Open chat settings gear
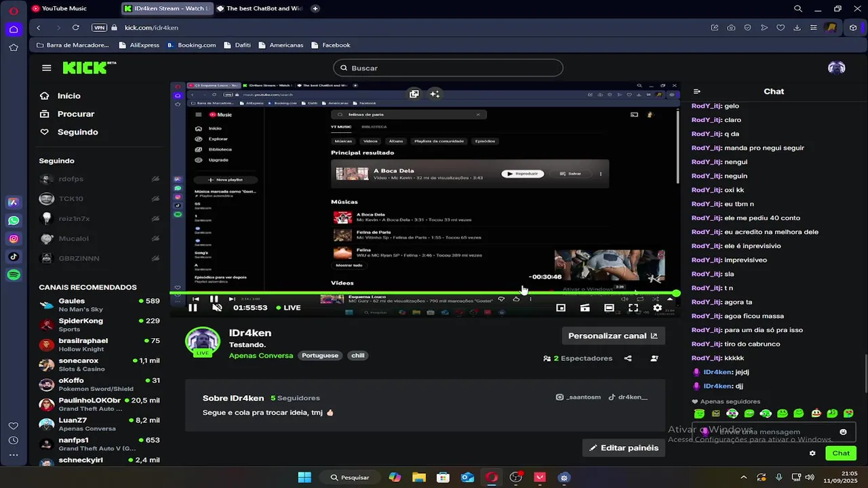Viewport: 868px width, 488px height. 812,453
